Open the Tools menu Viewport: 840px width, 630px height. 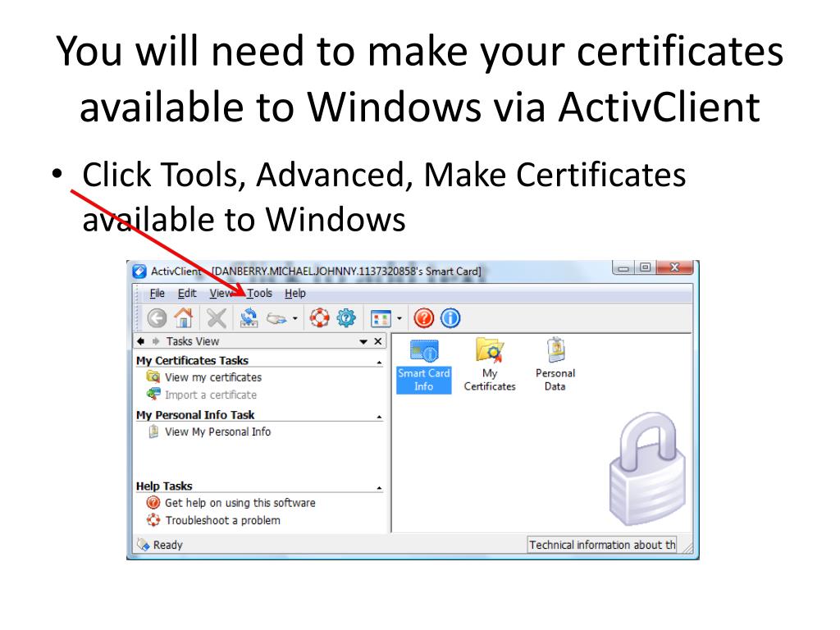point(259,293)
